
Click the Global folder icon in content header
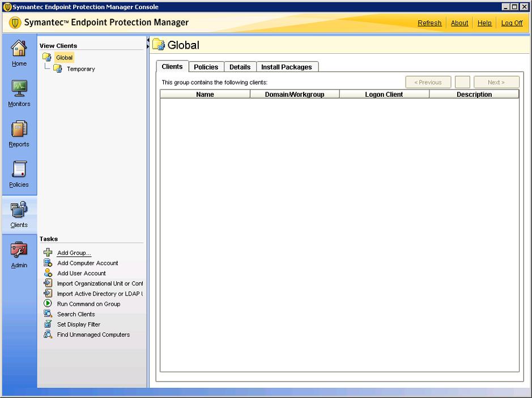pyautogui.click(x=159, y=44)
